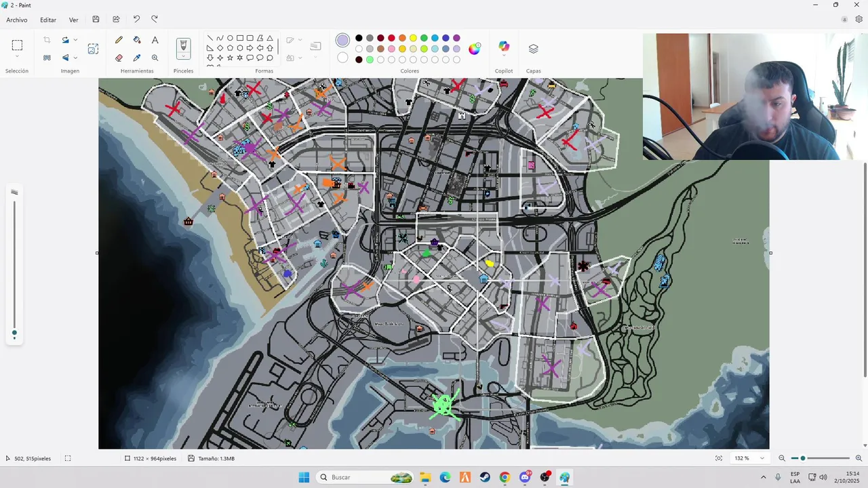Choose the Oval shape

click(230, 38)
